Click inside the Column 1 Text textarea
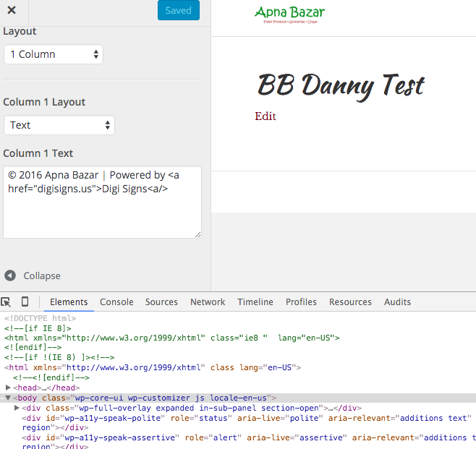The image size is (476, 449). pos(102,202)
